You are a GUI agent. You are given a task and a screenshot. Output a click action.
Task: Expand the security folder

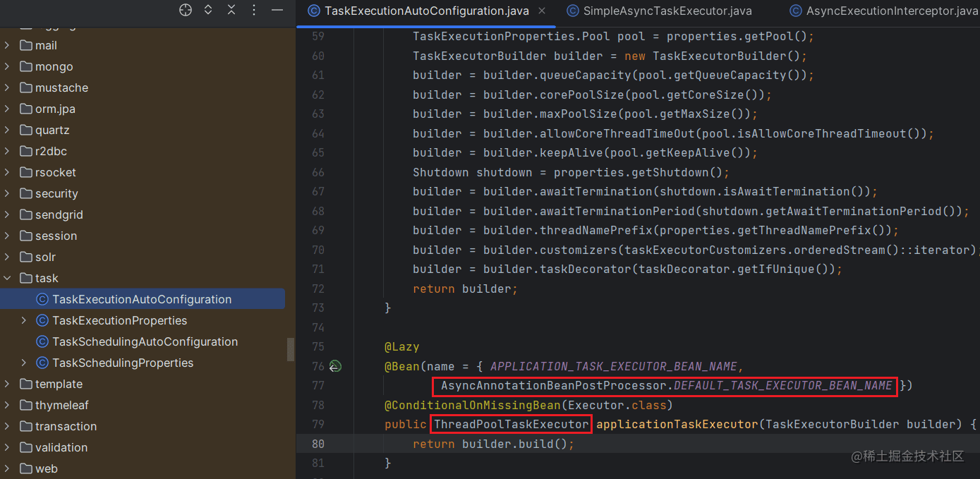[7, 193]
